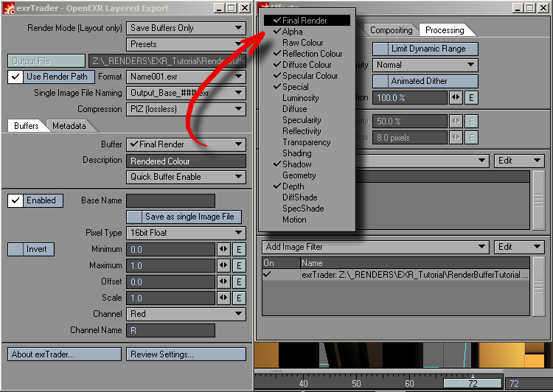Click the E envelope button beside Offset
The height and width of the screenshot is (392, 553).
239,282
